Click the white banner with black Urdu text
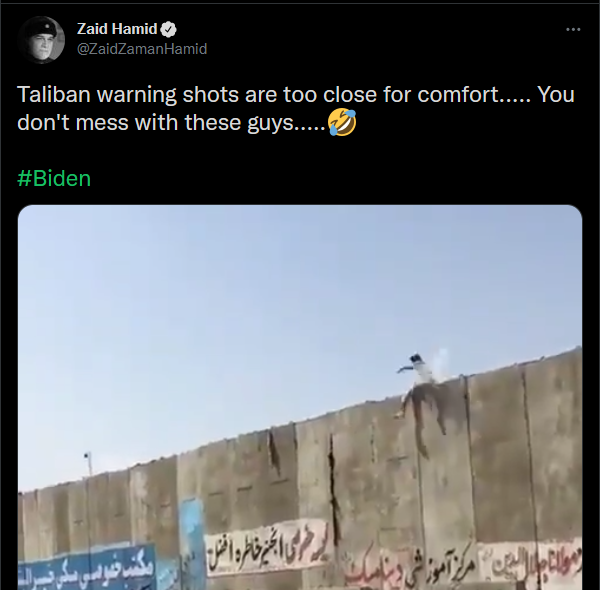 click(x=266, y=548)
